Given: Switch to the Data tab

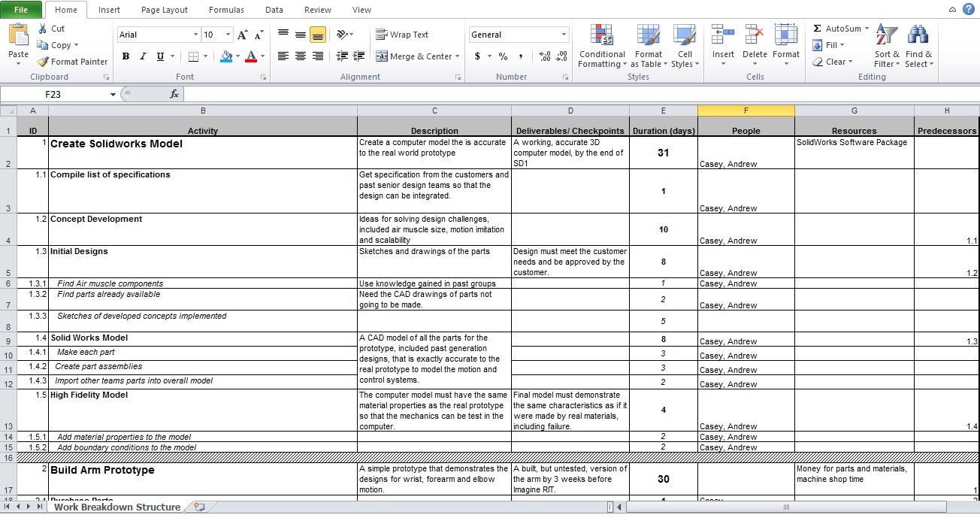Looking at the screenshot, I should (x=274, y=10).
